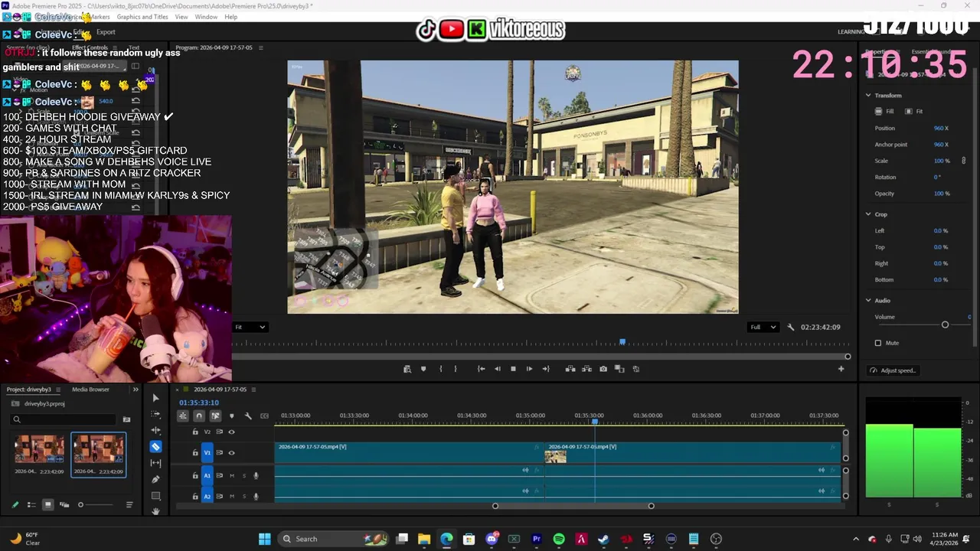Switch to the Export workspace tab
The height and width of the screenshot is (551, 980).
(x=106, y=32)
